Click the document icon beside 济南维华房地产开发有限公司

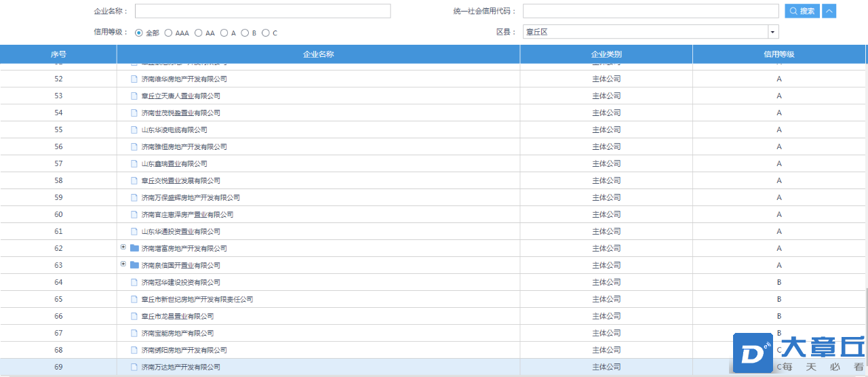pos(134,79)
